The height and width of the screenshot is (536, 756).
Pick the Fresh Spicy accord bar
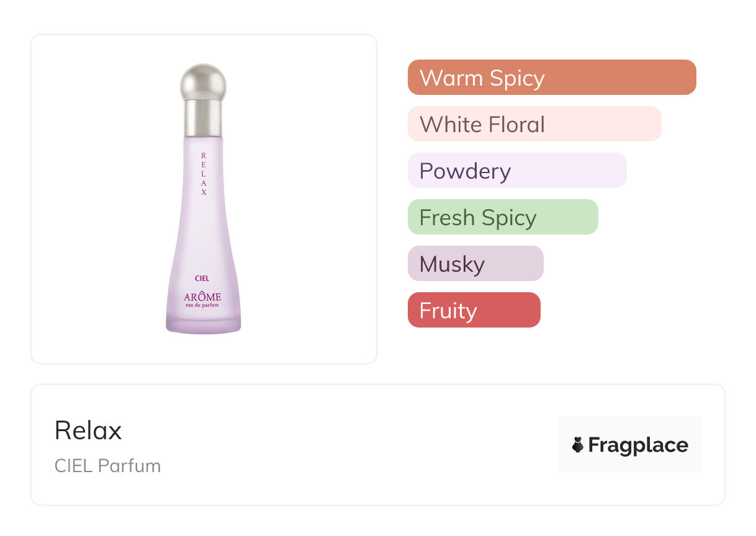(502, 217)
